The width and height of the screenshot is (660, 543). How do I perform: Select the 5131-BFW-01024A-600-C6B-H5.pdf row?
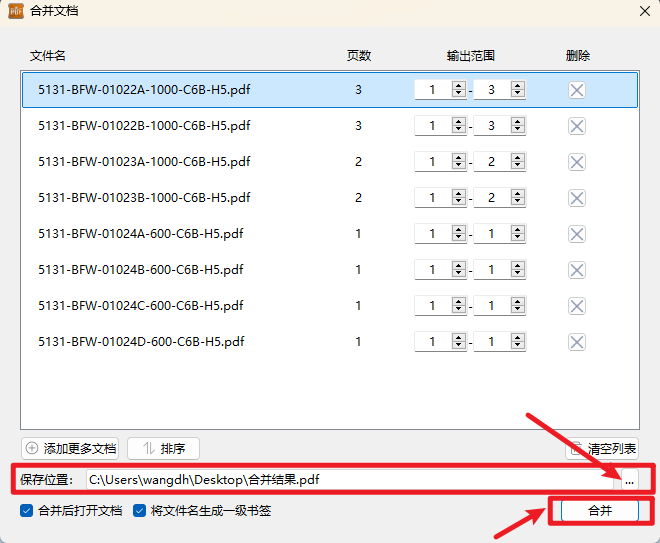pos(141,234)
